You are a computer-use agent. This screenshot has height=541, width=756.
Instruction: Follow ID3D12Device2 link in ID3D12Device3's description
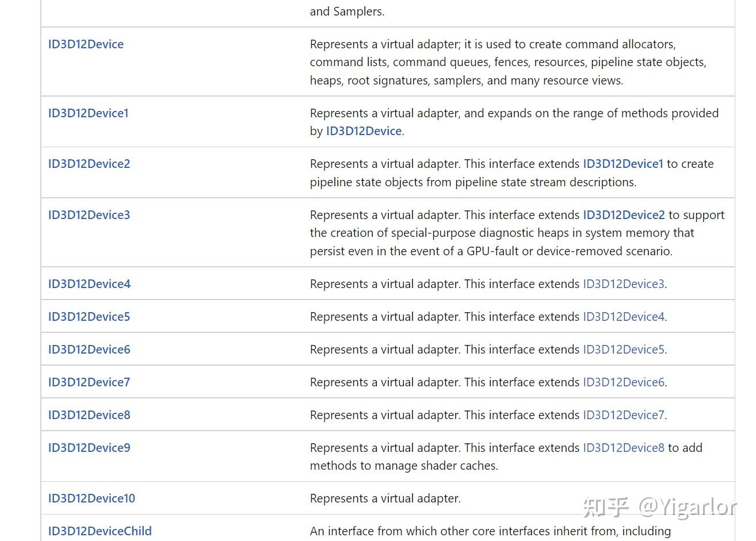tap(624, 215)
